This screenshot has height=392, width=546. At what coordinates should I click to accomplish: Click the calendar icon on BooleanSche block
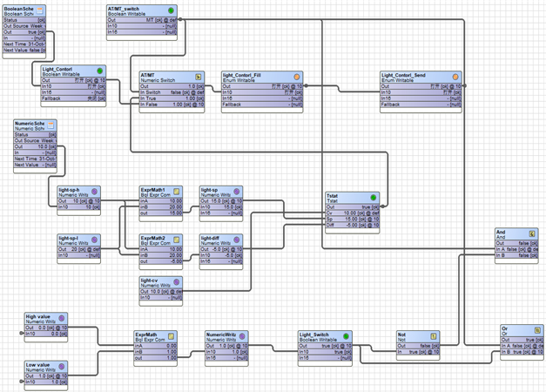tap(51, 10)
